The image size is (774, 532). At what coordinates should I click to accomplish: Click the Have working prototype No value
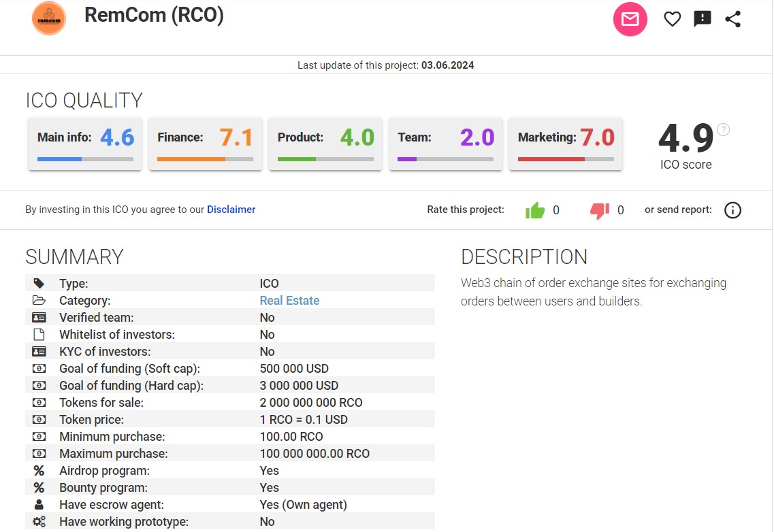click(267, 522)
